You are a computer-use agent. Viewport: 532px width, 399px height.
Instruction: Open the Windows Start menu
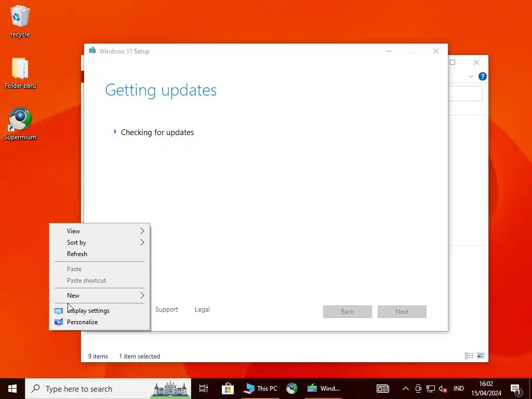coord(12,389)
